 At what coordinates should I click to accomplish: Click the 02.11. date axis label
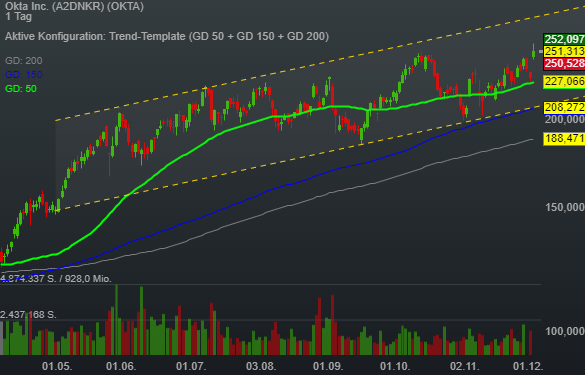(465, 366)
